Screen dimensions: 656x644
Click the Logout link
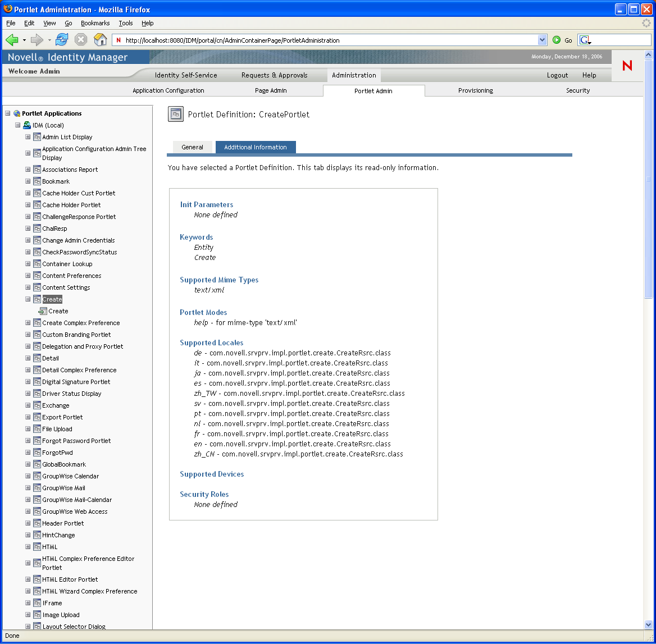[557, 75]
